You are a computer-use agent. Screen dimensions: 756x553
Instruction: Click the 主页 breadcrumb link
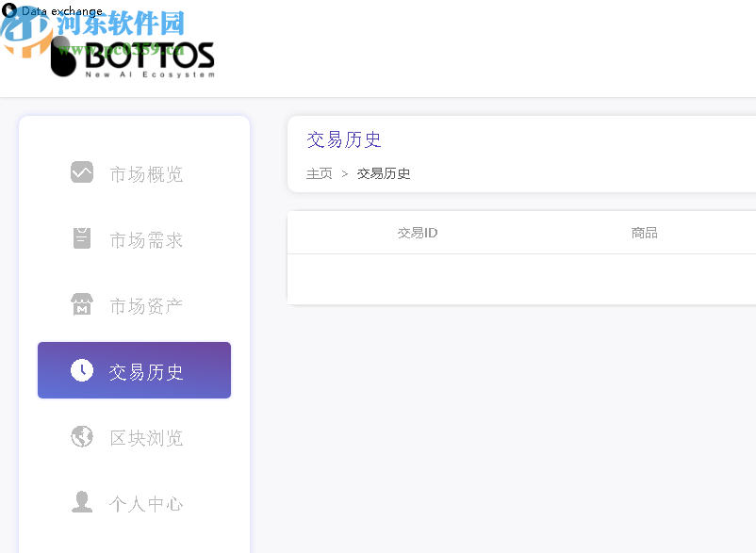pyautogui.click(x=319, y=173)
